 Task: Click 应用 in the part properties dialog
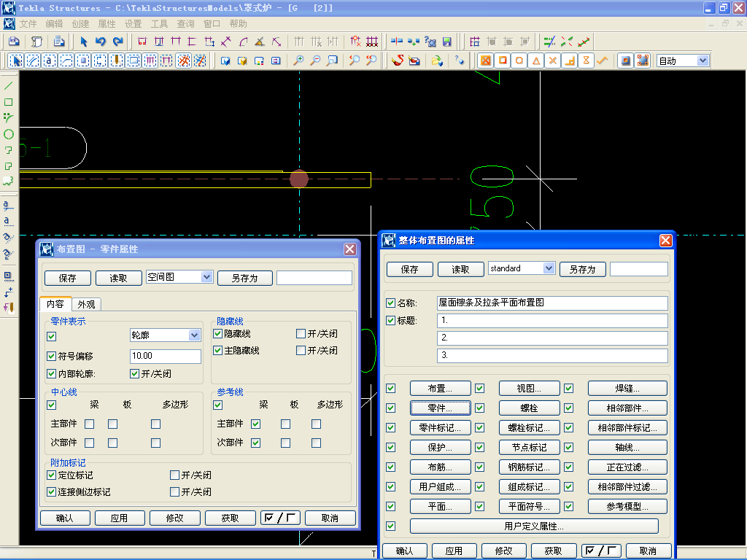pos(119,518)
